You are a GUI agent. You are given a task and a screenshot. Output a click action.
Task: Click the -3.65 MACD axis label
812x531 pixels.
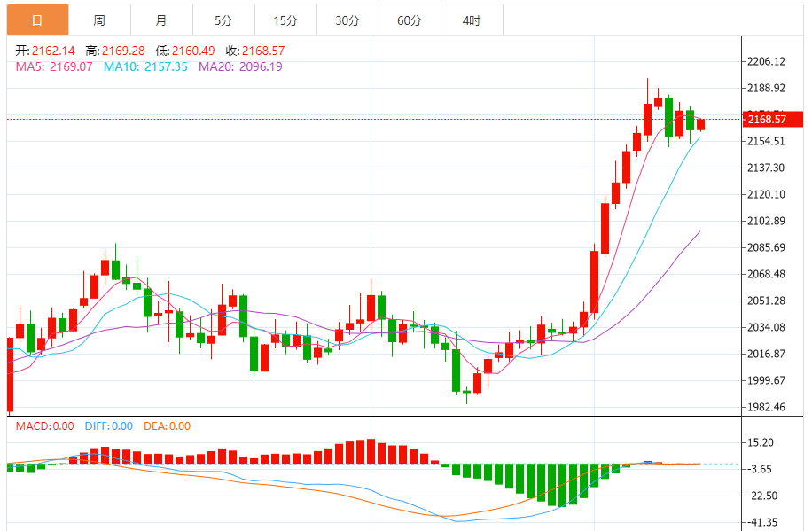point(761,469)
